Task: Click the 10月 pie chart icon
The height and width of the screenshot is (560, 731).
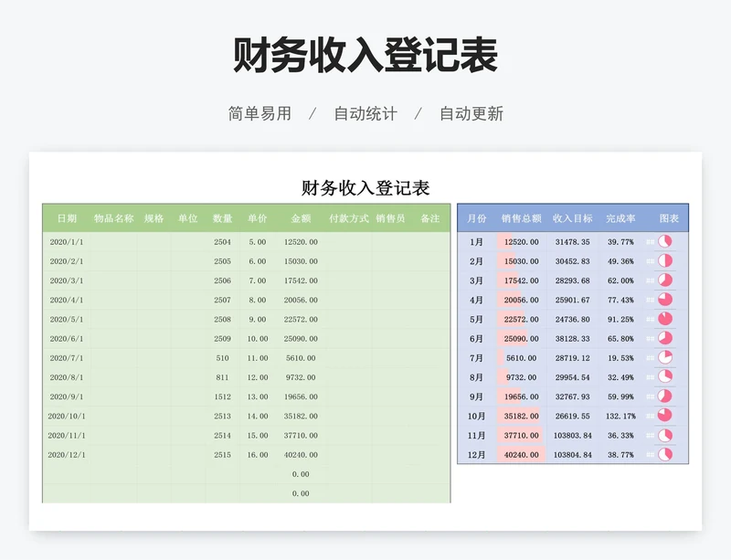Action: coord(665,416)
